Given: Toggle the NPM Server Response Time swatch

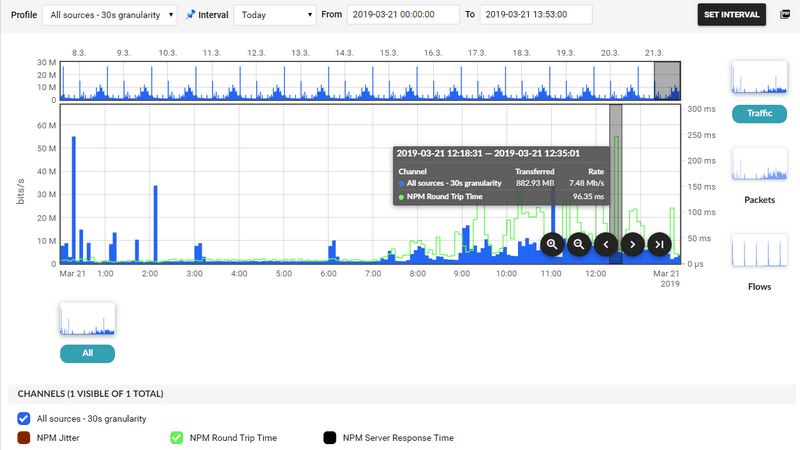Looking at the screenshot, I should (329, 437).
